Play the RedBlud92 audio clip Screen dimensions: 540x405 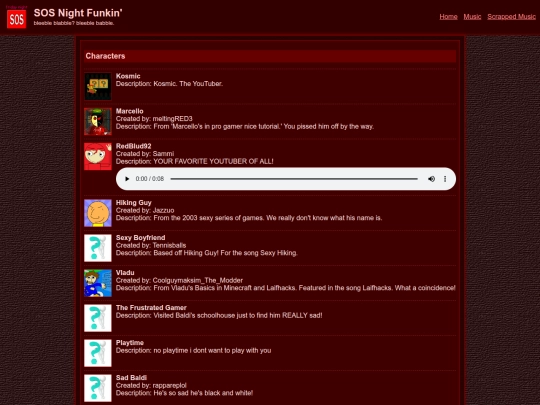127,179
